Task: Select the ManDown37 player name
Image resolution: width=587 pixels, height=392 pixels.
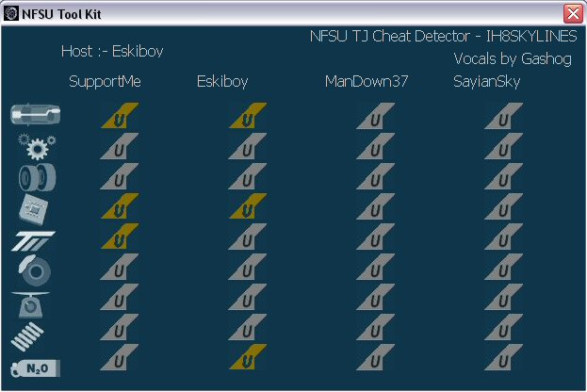Action: pyautogui.click(x=367, y=82)
